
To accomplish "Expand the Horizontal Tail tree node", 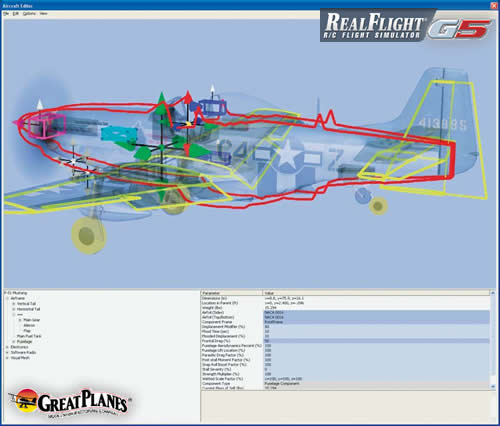I will click(x=14, y=309).
